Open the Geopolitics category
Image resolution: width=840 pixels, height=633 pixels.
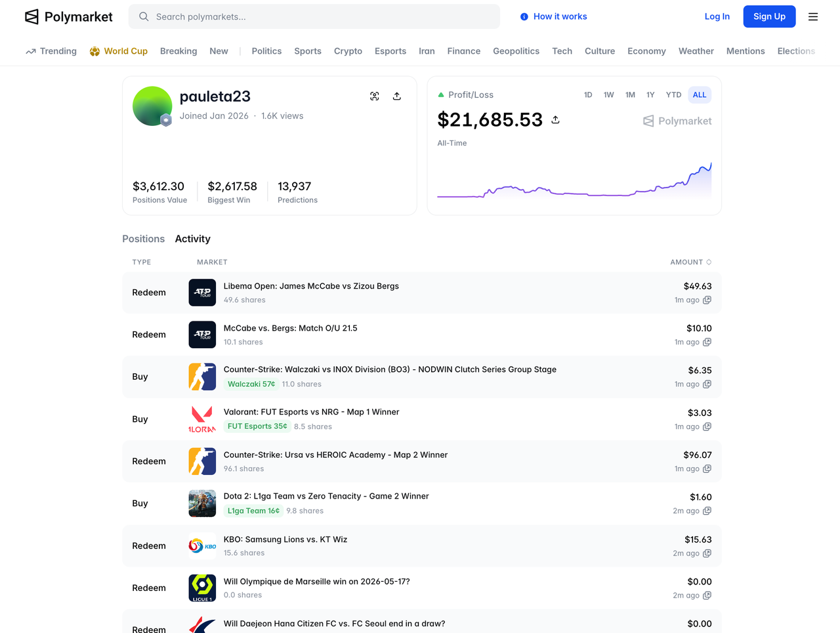(516, 51)
